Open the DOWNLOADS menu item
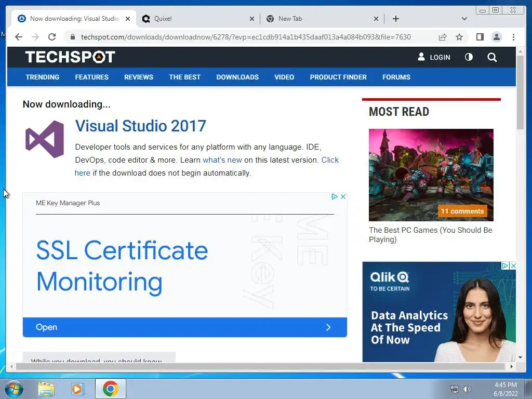The width and height of the screenshot is (532, 399). pos(237,77)
